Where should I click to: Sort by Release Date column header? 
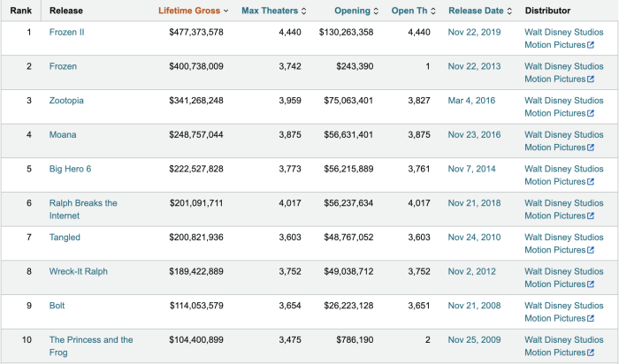[x=480, y=11]
